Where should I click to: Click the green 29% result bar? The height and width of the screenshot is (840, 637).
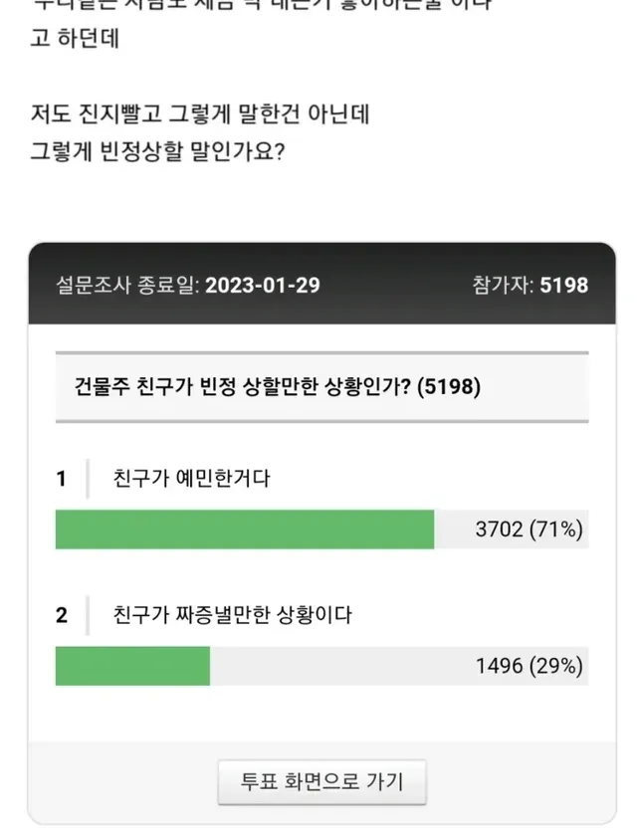[132, 667]
